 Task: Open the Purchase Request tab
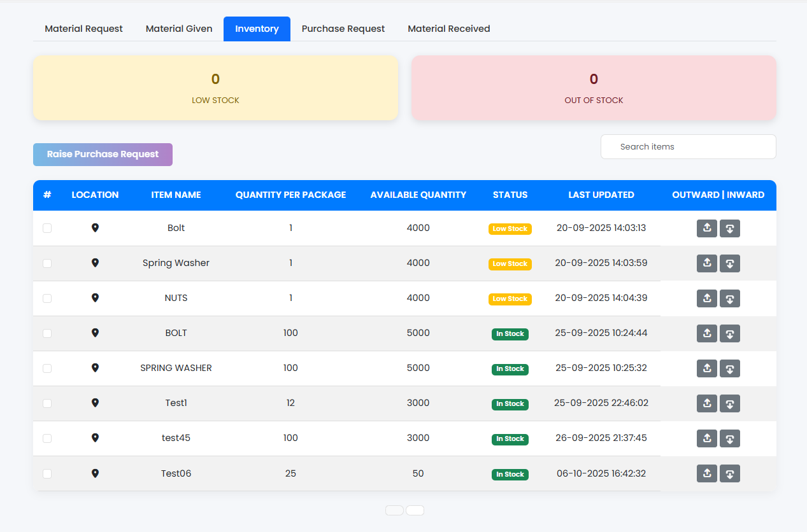[x=343, y=29]
